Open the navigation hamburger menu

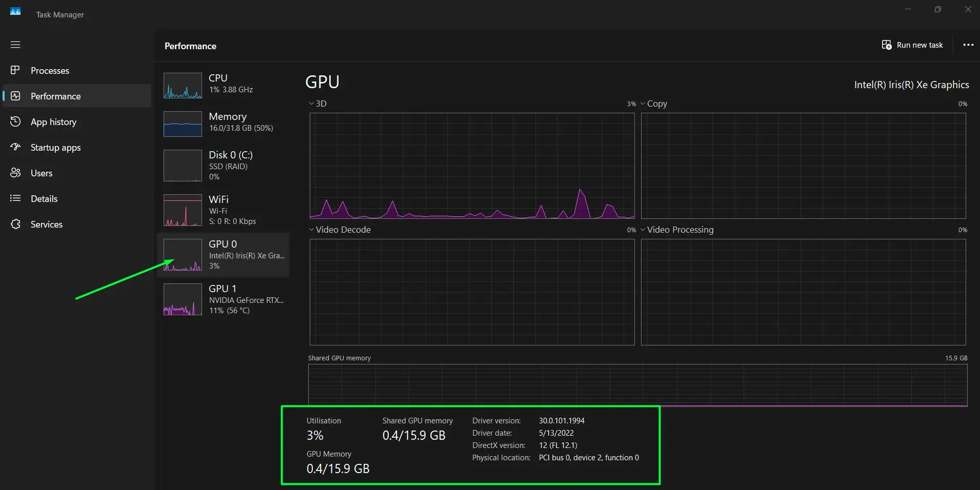(15, 45)
